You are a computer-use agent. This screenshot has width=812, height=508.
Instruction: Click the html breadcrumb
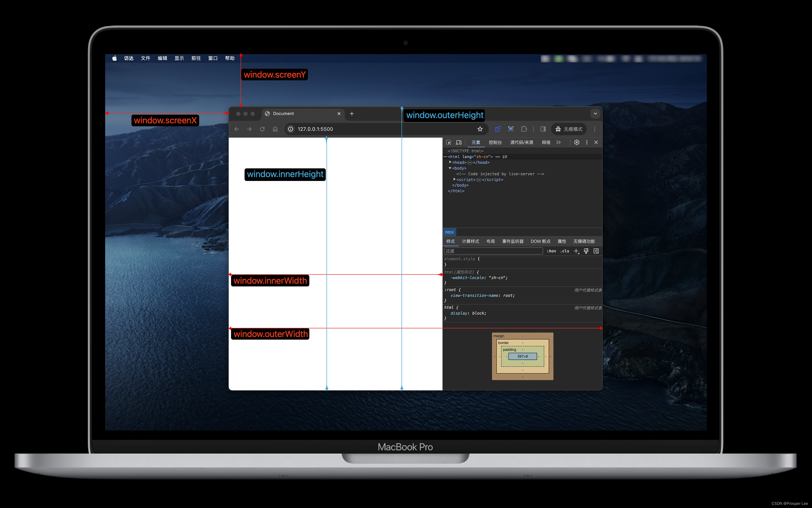point(449,232)
